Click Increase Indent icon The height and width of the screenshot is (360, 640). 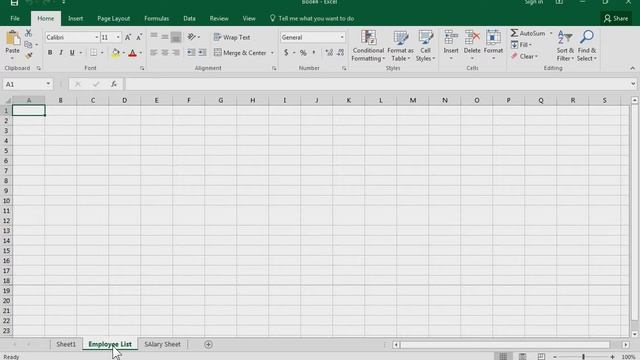coord(202,53)
